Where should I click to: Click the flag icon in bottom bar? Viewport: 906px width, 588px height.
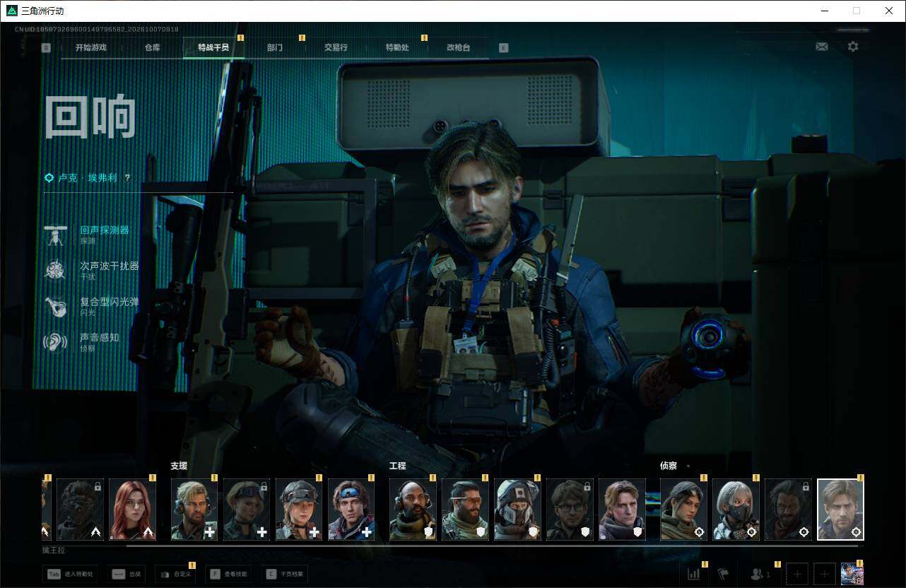(723, 574)
